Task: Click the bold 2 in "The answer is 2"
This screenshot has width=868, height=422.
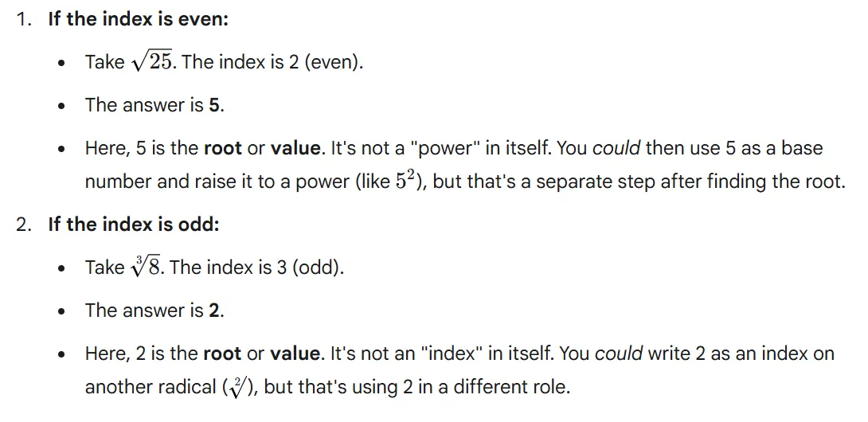Action: [x=214, y=311]
